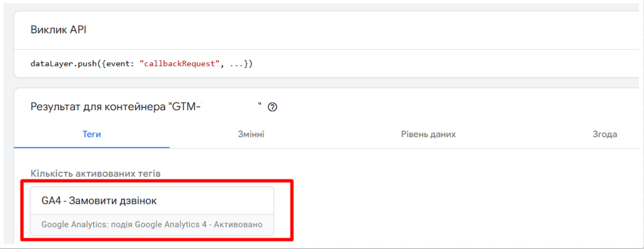644x249 pixels.
Task: Click the Виклик API heading
Action: pos(59,30)
